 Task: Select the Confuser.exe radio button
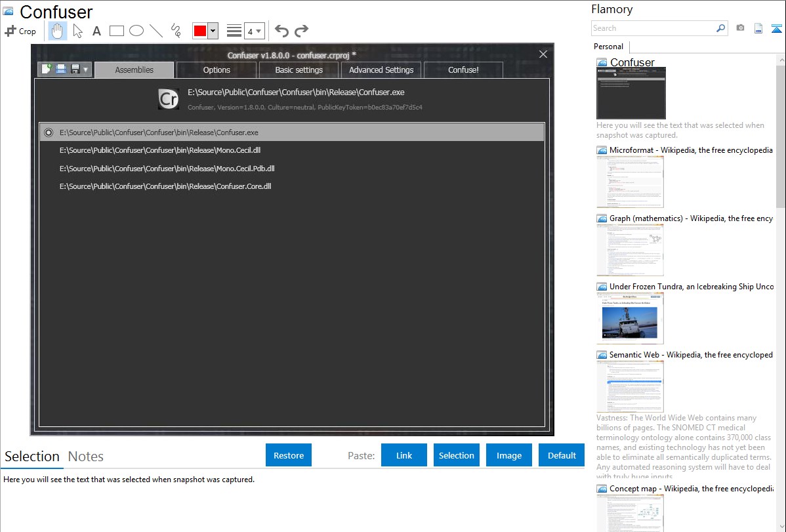pyautogui.click(x=49, y=133)
